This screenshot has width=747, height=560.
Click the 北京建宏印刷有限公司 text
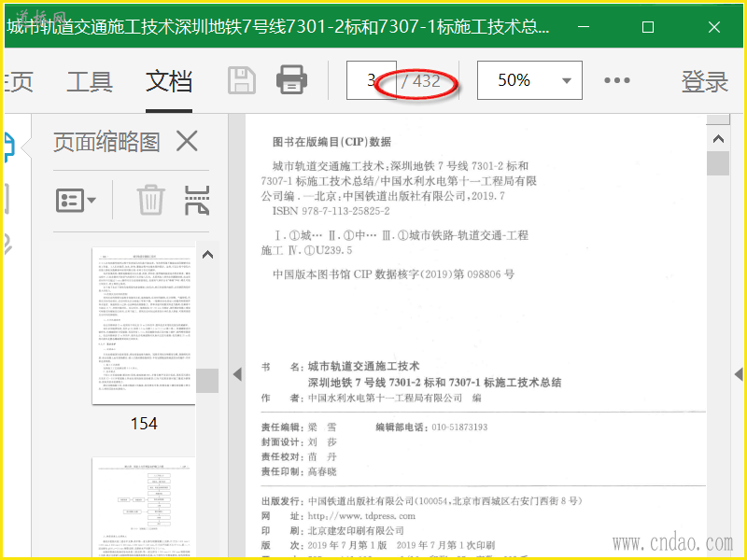click(x=356, y=531)
